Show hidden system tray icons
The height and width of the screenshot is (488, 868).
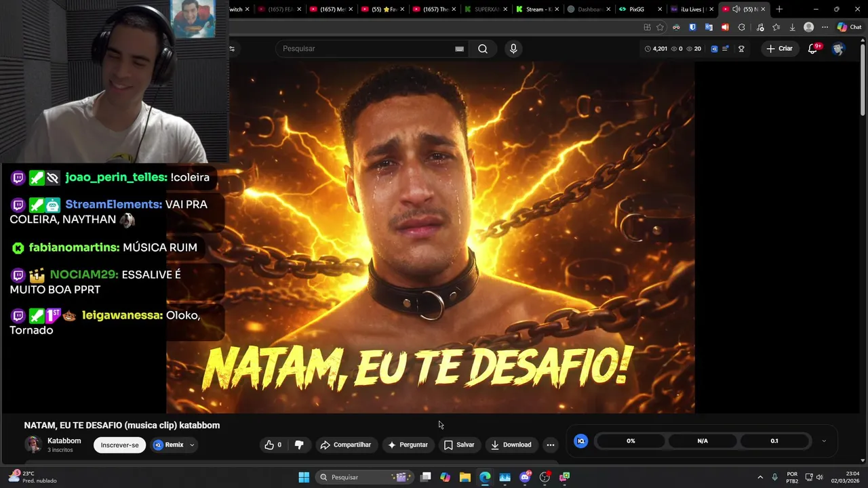click(x=759, y=477)
